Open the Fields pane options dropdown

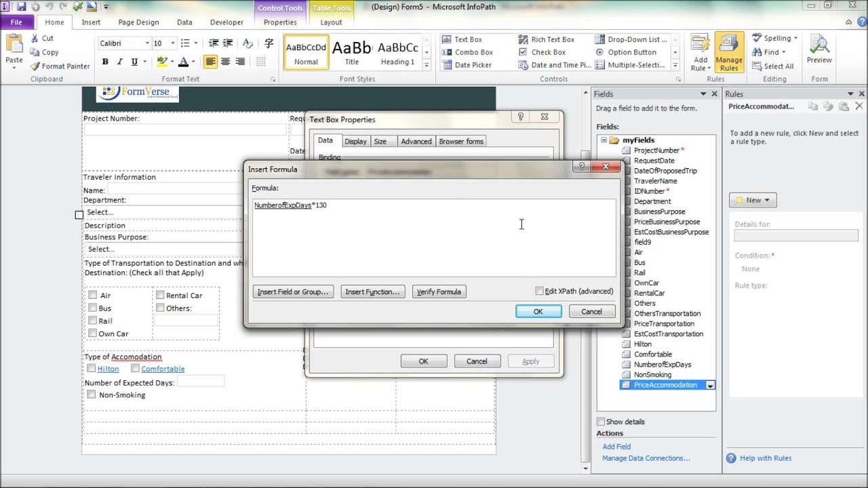pyautogui.click(x=703, y=94)
